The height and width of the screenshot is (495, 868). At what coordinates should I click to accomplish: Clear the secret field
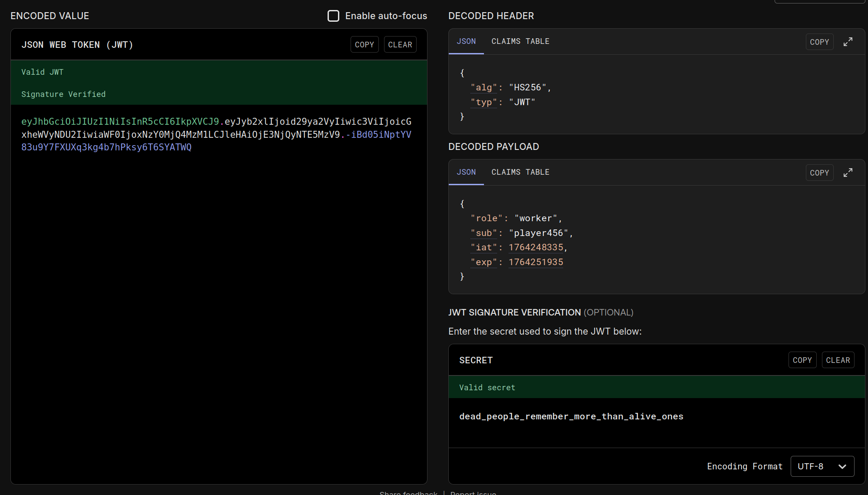[x=838, y=360]
